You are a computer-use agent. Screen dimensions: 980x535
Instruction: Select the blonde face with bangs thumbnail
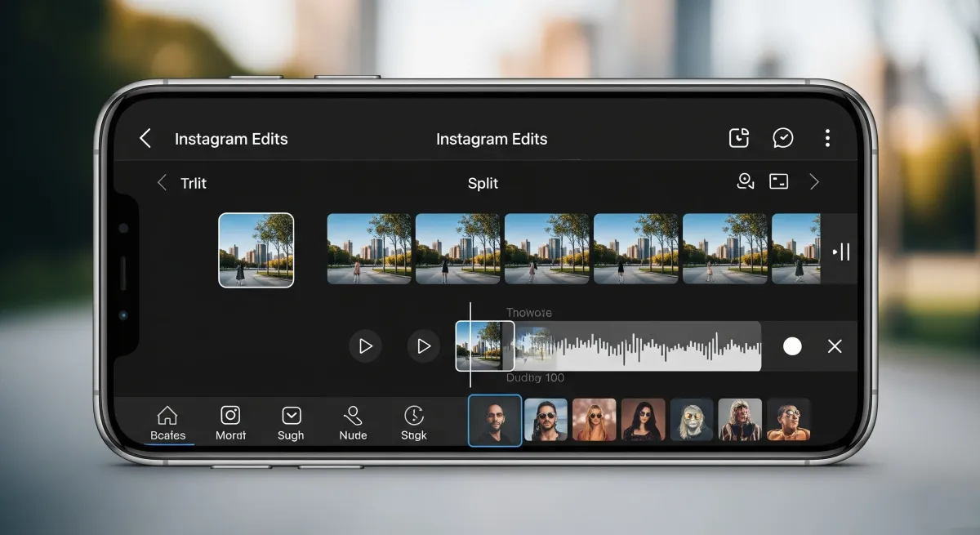740,420
